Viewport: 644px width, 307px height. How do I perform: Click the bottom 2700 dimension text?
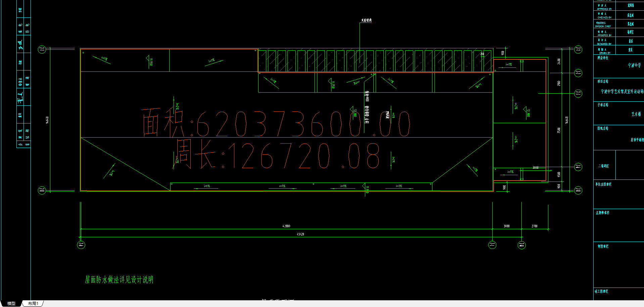point(535,226)
